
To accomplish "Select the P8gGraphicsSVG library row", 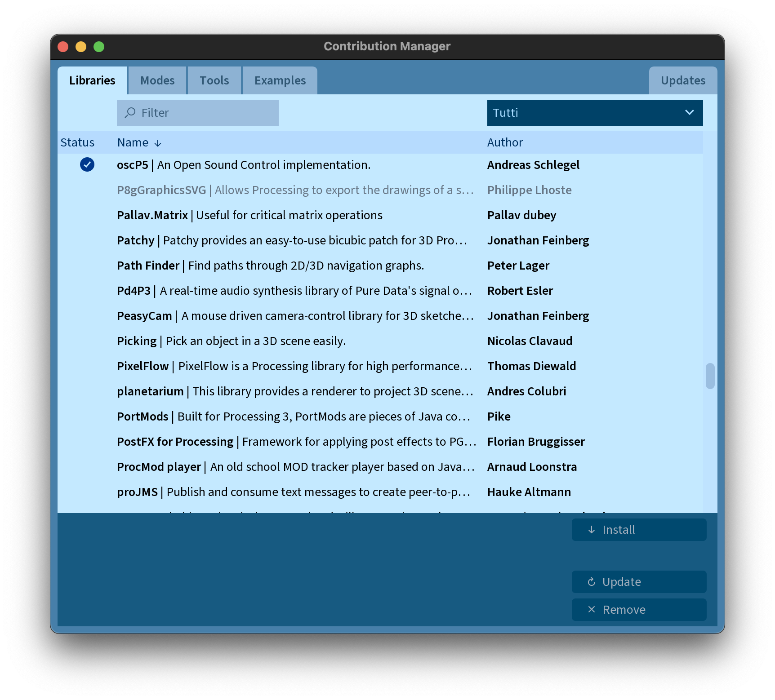I will [x=380, y=190].
